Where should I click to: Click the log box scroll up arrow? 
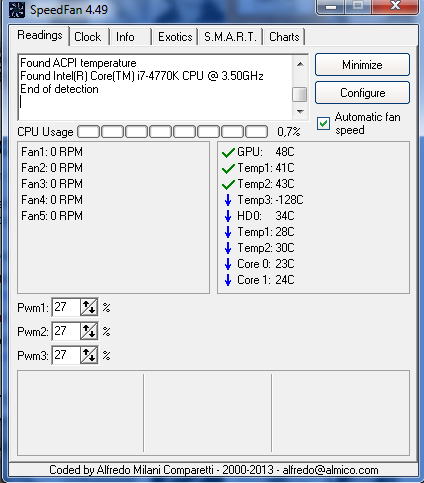pyautogui.click(x=300, y=64)
